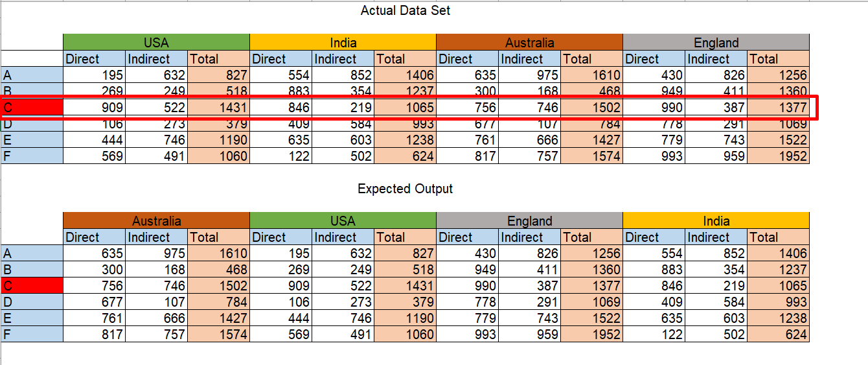868x365 pixels.
Task: Click 'Total' under Australia in Actual Data Set
Action: pyautogui.click(x=591, y=58)
